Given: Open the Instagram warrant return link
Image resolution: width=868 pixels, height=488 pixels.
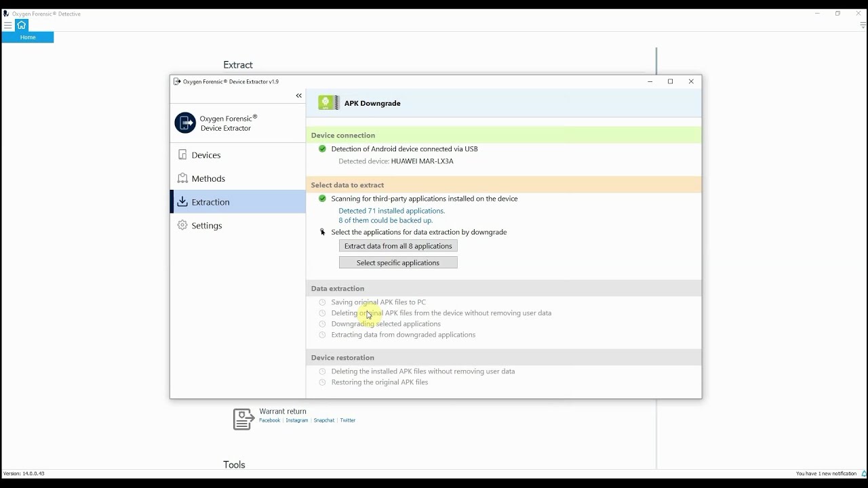Looking at the screenshot, I should click(297, 420).
